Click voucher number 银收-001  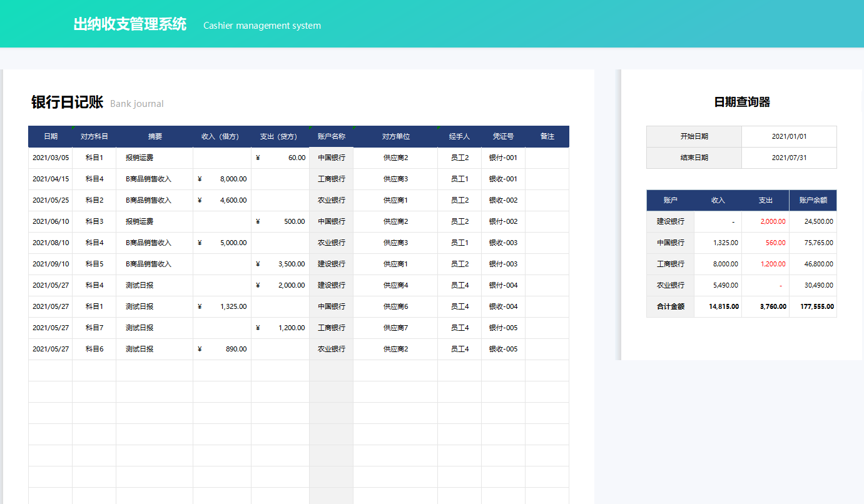coord(504,179)
